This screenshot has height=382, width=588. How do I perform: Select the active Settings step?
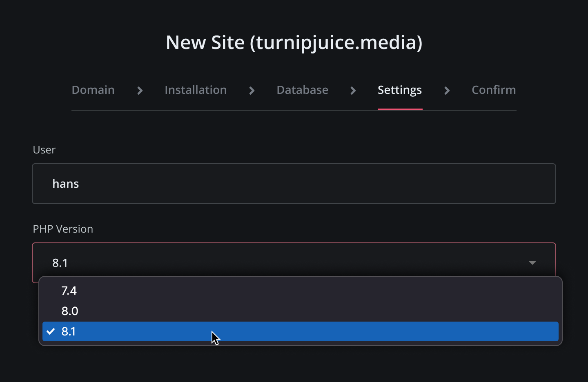[x=400, y=90]
